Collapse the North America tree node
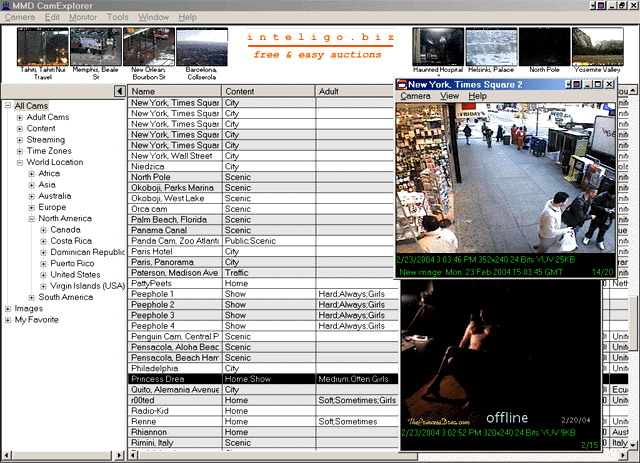The image size is (640, 463). click(31, 219)
